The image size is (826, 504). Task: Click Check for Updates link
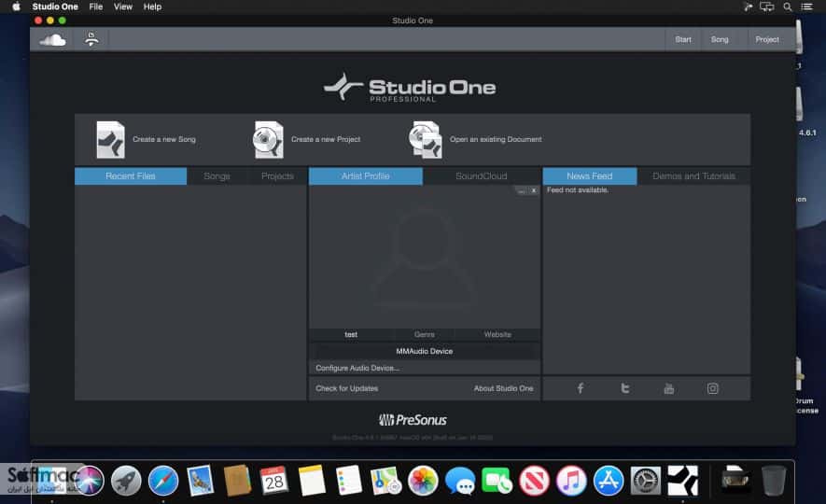coord(346,388)
